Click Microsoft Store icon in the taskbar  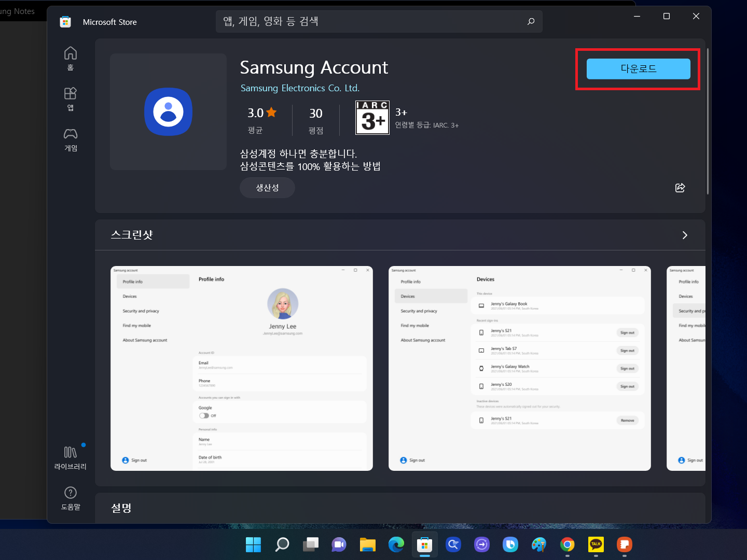[x=425, y=544]
